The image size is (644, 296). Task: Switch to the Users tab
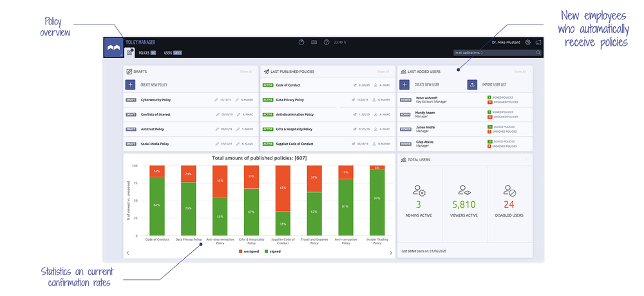(173, 53)
